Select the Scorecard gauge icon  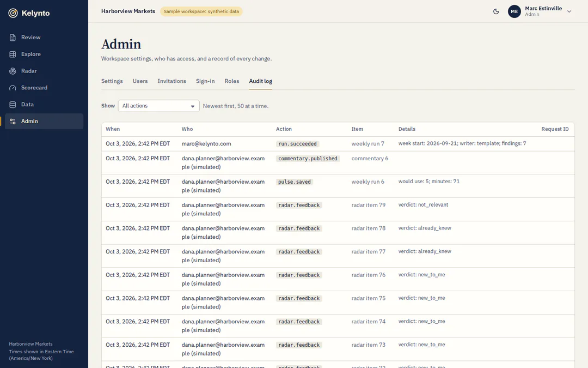click(13, 88)
